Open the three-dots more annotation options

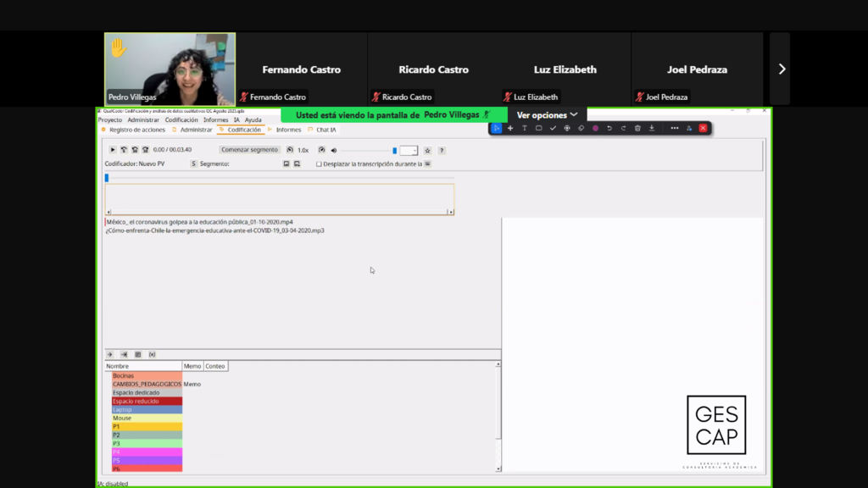(x=675, y=128)
